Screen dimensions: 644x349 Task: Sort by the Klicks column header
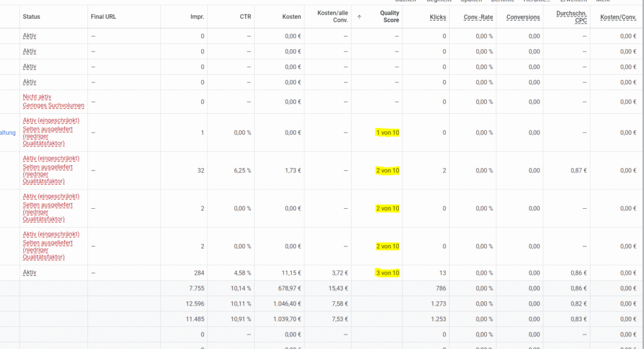click(438, 17)
